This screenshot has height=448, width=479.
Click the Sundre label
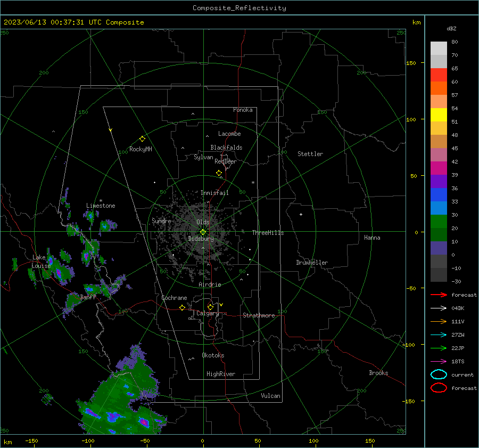coord(161,221)
